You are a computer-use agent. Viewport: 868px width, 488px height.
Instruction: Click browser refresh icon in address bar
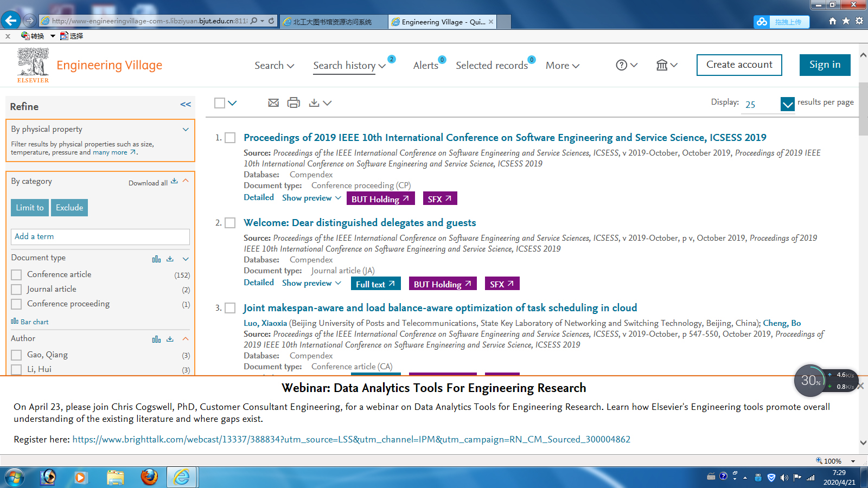pyautogui.click(x=271, y=21)
